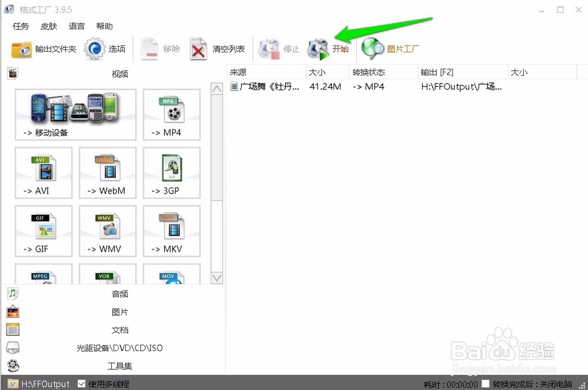Click the 41.24M size cell
Image resolution: width=588 pixels, height=390 pixels.
(325, 86)
